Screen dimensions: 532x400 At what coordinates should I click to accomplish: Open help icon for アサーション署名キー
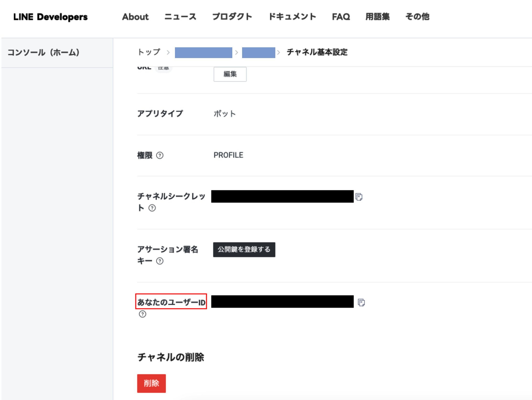pyautogui.click(x=160, y=261)
